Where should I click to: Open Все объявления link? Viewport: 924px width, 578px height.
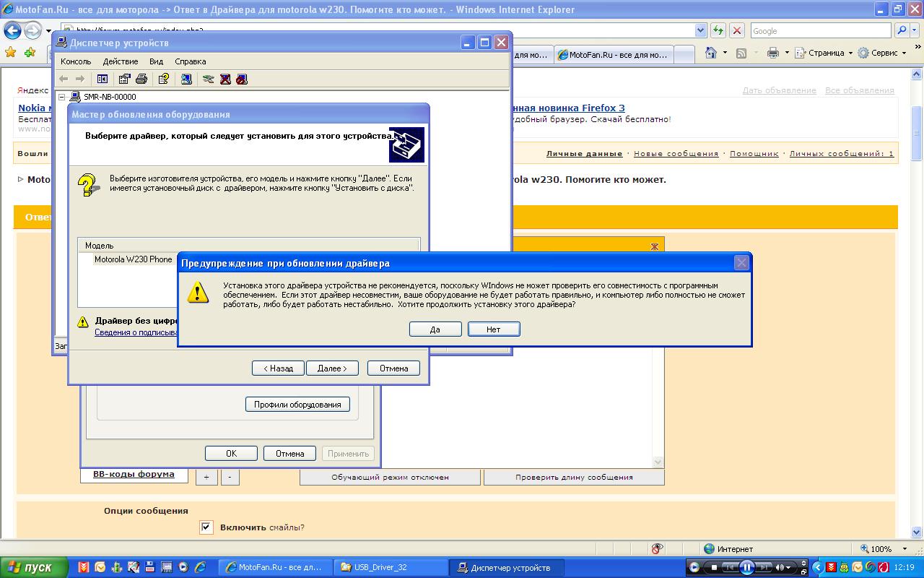[x=860, y=90]
